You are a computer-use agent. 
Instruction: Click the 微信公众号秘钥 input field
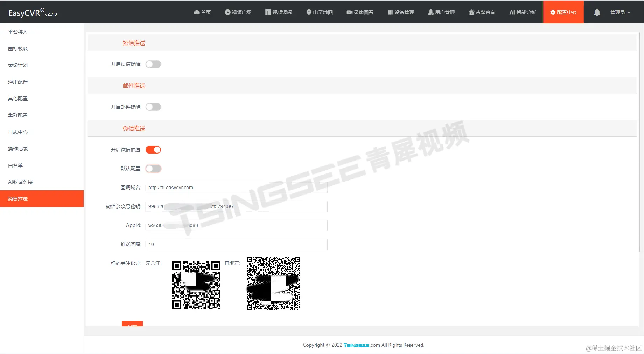237,206
